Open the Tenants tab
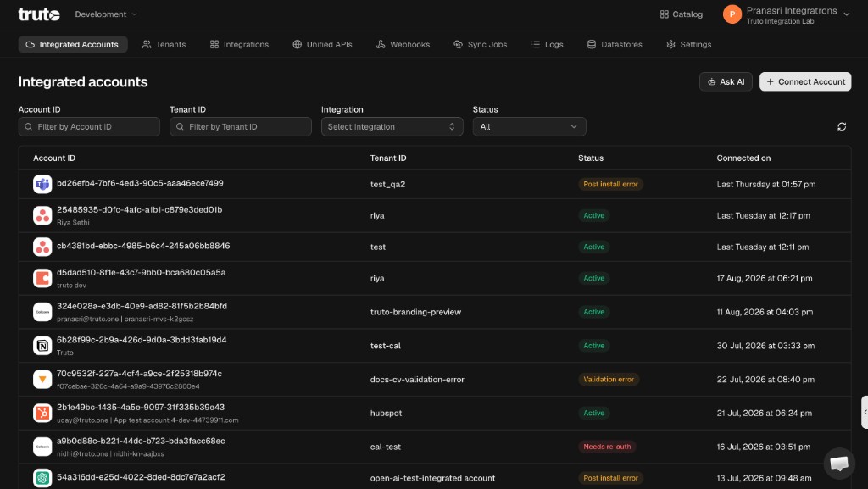The width and height of the screenshot is (868, 489). pos(164,44)
